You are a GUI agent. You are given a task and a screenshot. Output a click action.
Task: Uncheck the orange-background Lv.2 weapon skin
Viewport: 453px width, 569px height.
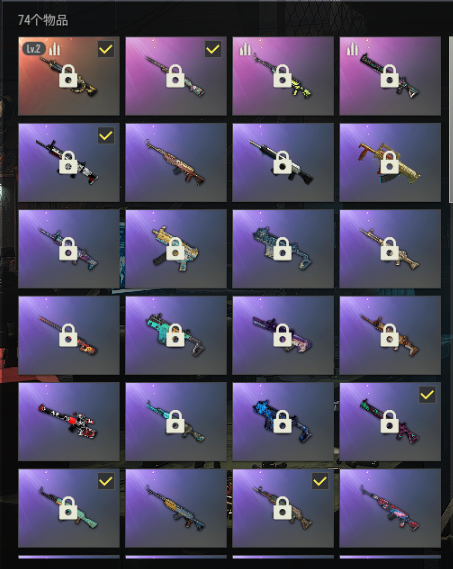click(106, 49)
